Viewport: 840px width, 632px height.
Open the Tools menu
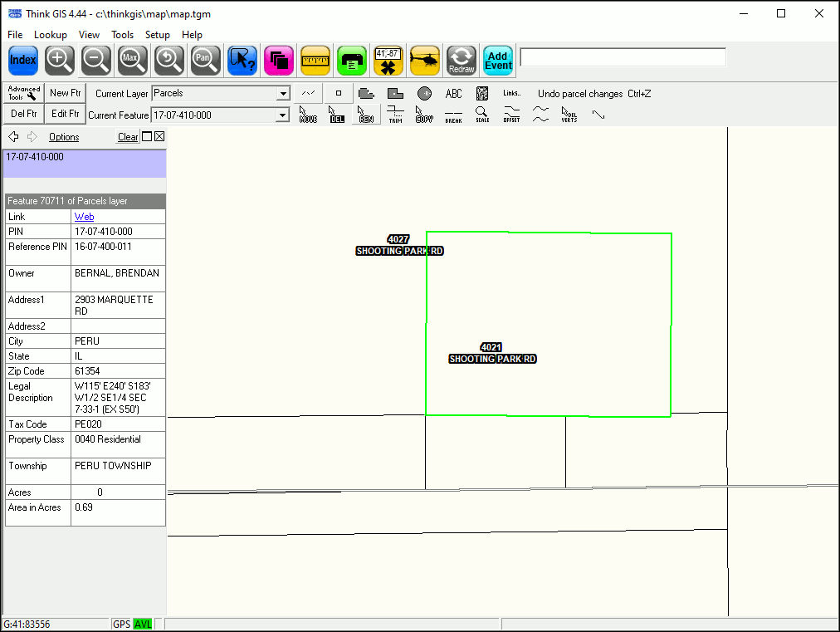pyautogui.click(x=123, y=35)
